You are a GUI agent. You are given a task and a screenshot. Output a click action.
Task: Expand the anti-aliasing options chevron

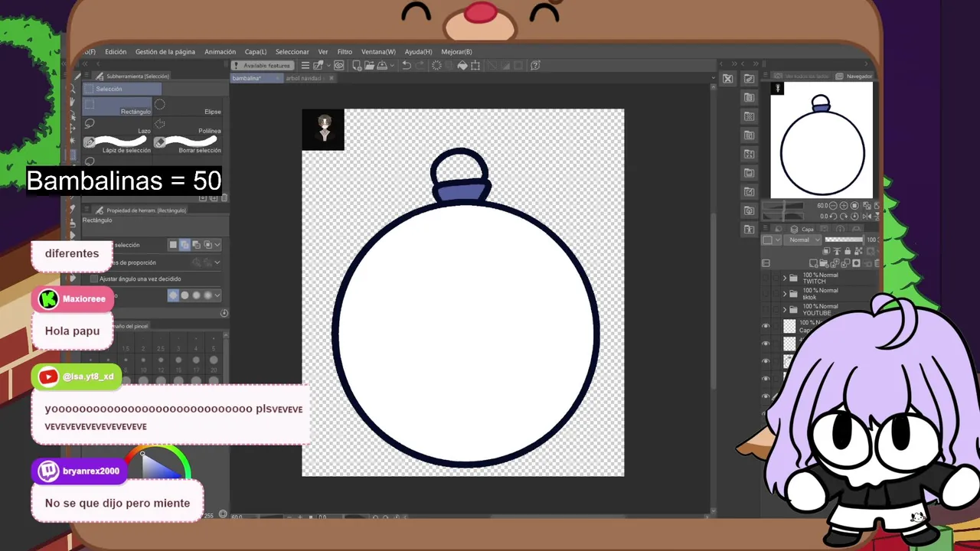click(x=217, y=295)
